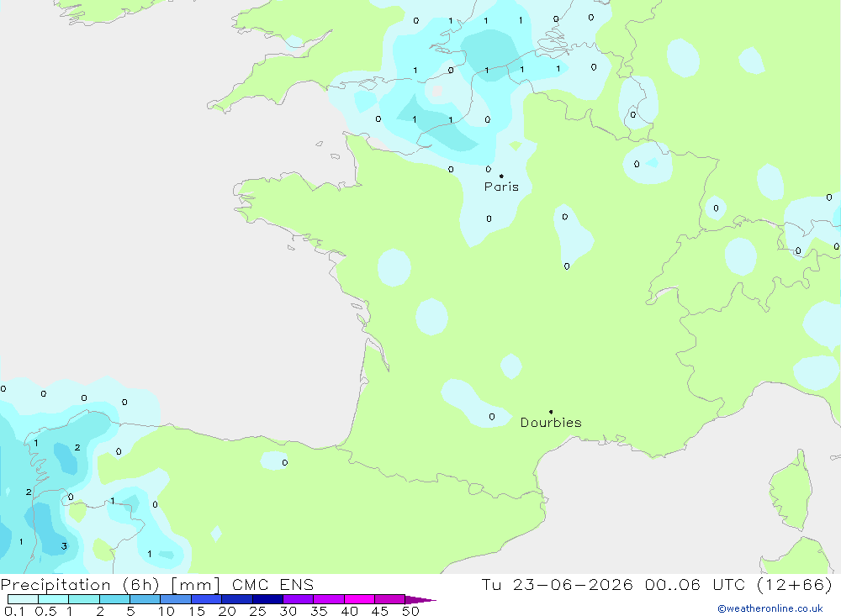Click the Dourbies location dot marker
Screen dimensions: 841x616
pos(551,412)
